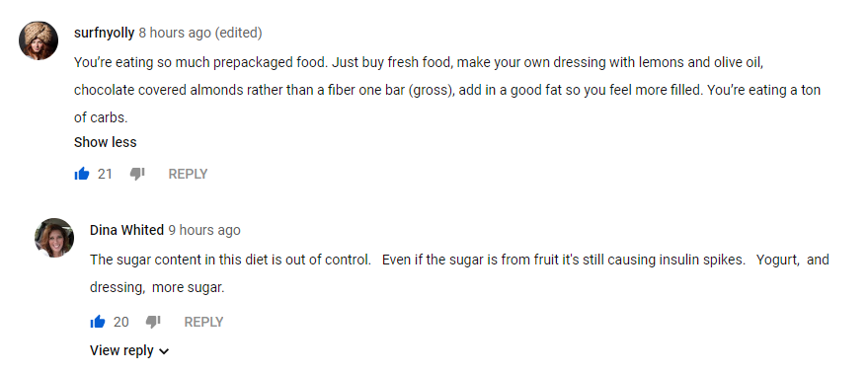
Task: Reply to surfnyolly's comment
Action: click(x=189, y=175)
